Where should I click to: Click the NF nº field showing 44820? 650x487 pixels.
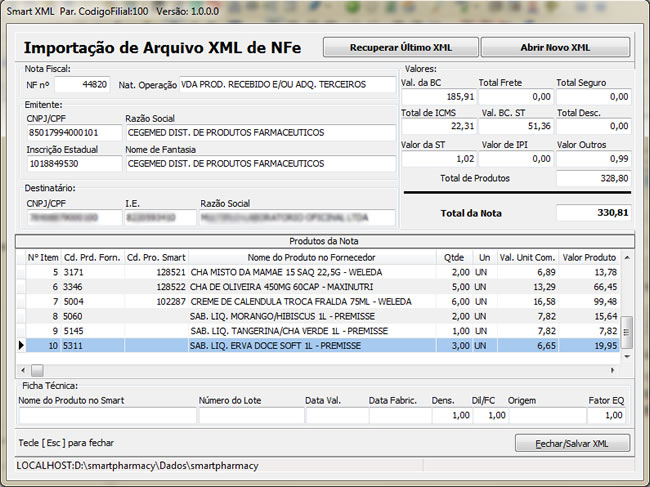(x=82, y=85)
